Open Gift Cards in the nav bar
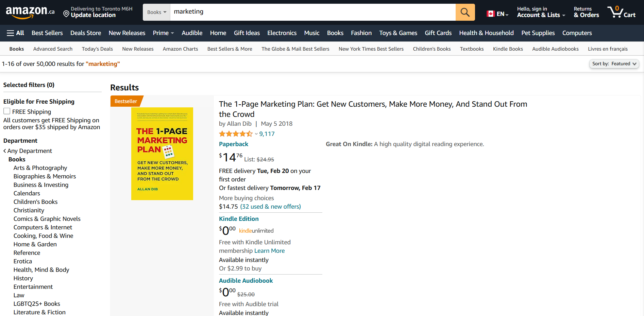This screenshot has height=316, width=644. [x=438, y=33]
